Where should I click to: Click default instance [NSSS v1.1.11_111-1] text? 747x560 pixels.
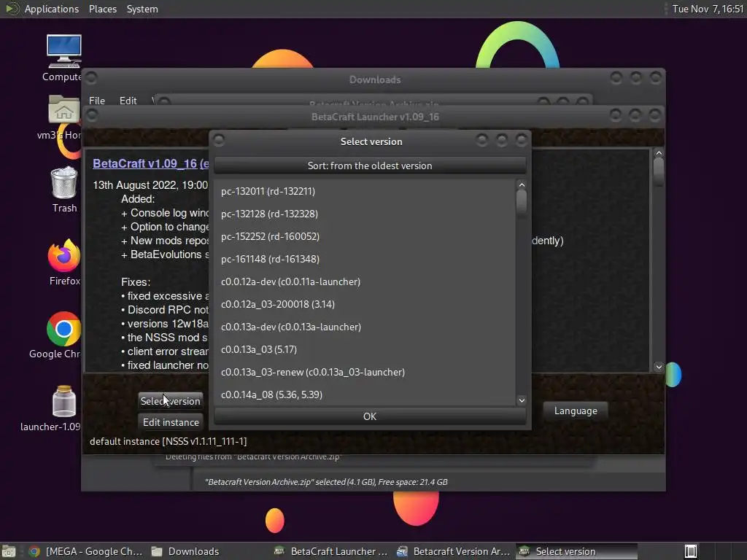click(x=169, y=441)
